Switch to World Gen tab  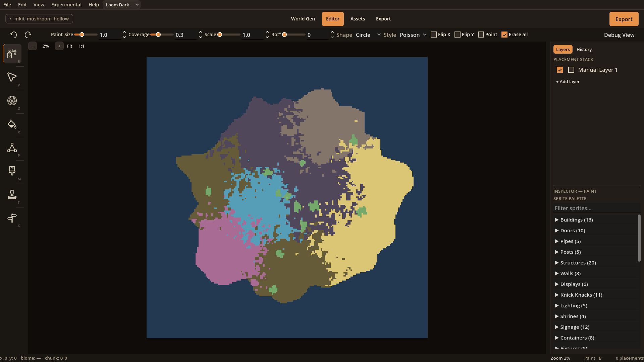click(x=303, y=19)
